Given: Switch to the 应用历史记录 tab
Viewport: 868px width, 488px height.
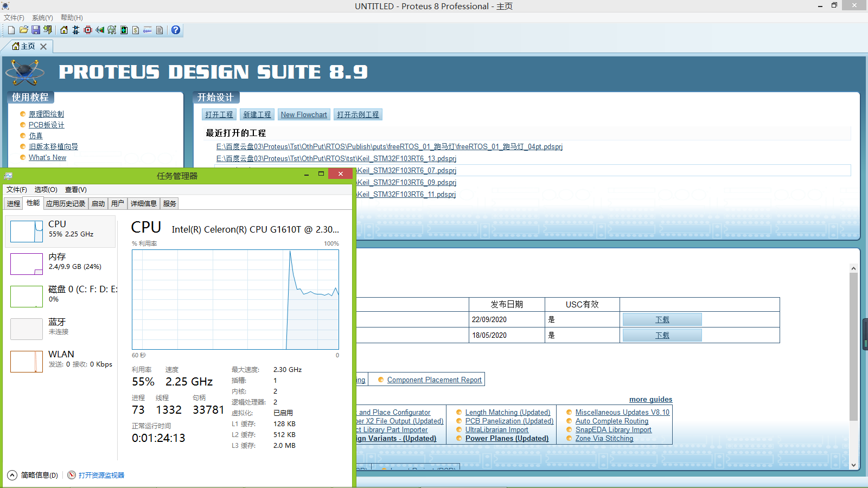Looking at the screenshot, I should pyautogui.click(x=66, y=204).
